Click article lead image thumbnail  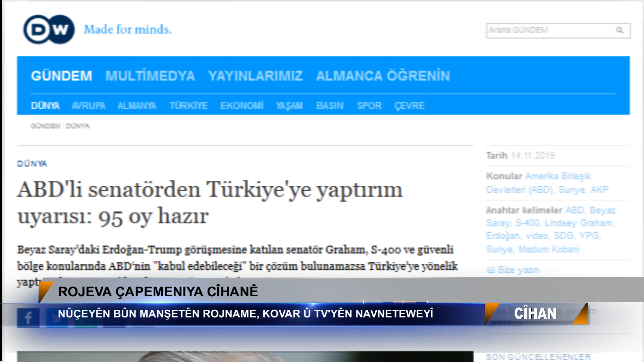(x=245, y=357)
